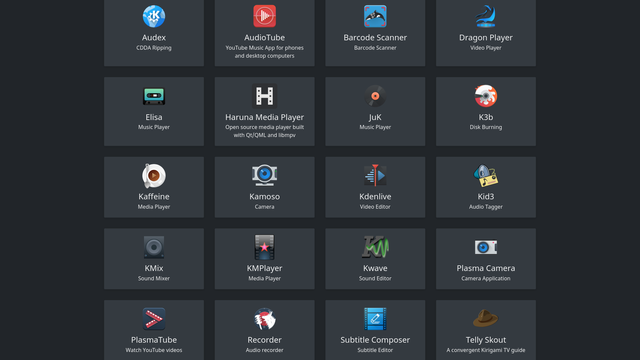Click the Kdenlive title
Viewport: 640px width, 360px height.
click(375, 197)
